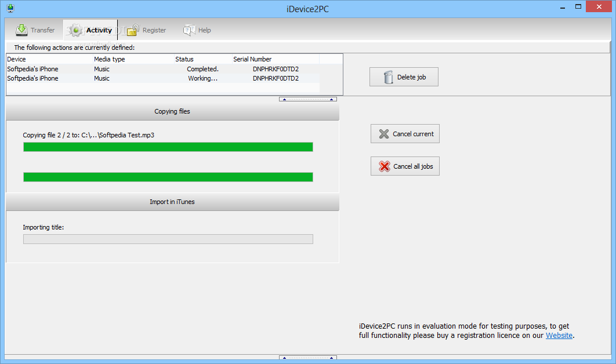Screen dimensions: 616x364
Task: Sort by the Media type column header
Action: click(133, 59)
